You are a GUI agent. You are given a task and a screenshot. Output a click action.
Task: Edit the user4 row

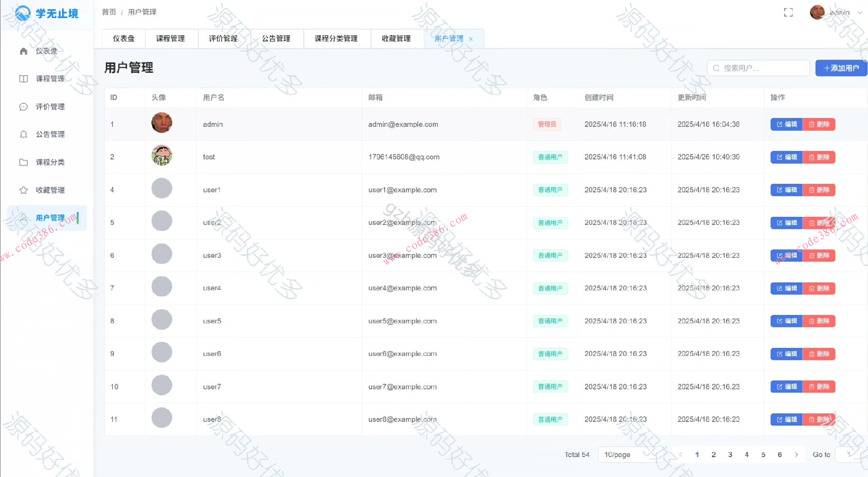tap(787, 288)
